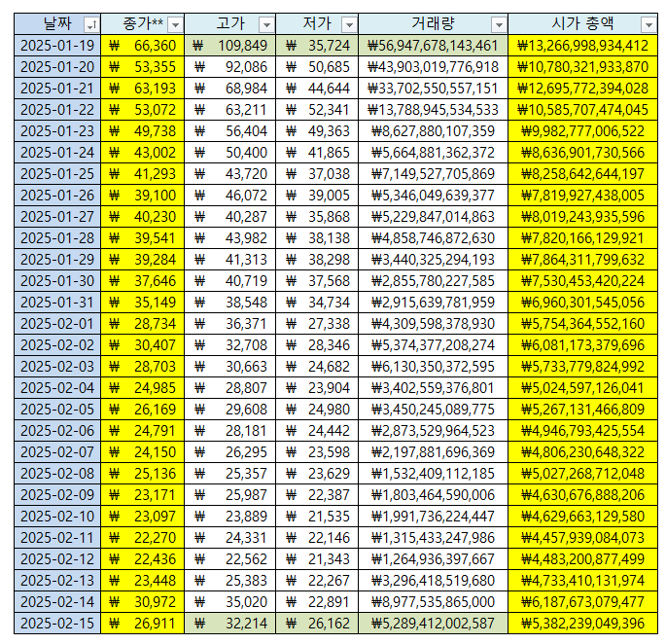666x644 pixels.
Task: Select date cell 2025-02-15
Action: [x=57, y=624]
